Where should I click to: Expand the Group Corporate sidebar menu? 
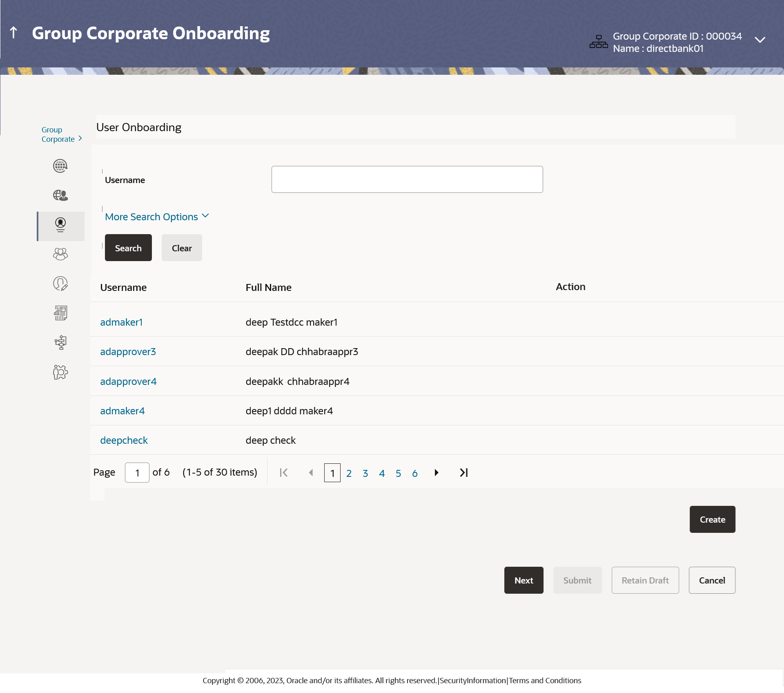pos(62,134)
